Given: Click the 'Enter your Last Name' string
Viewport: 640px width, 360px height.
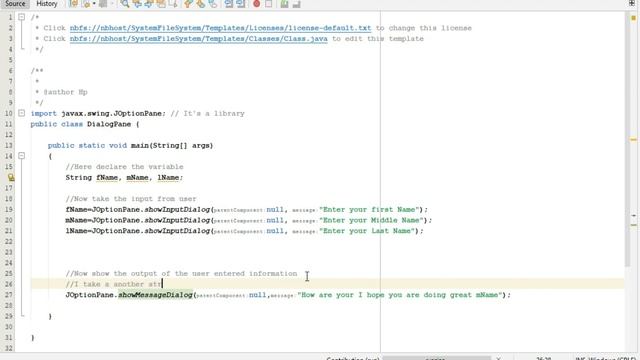Looking at the screenshot, I should pyautogui.click(x=367, y=231).
